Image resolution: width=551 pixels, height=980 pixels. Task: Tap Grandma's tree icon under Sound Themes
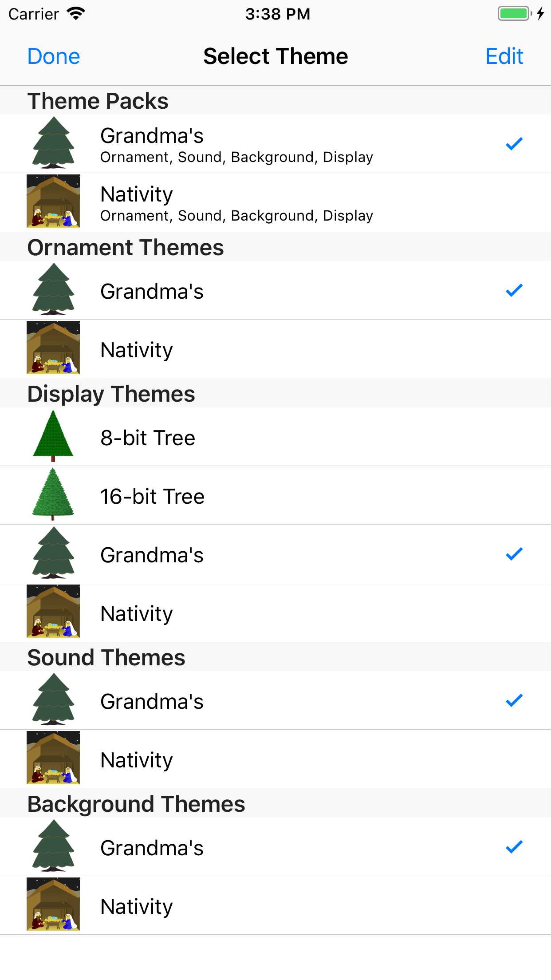point(53,699)
